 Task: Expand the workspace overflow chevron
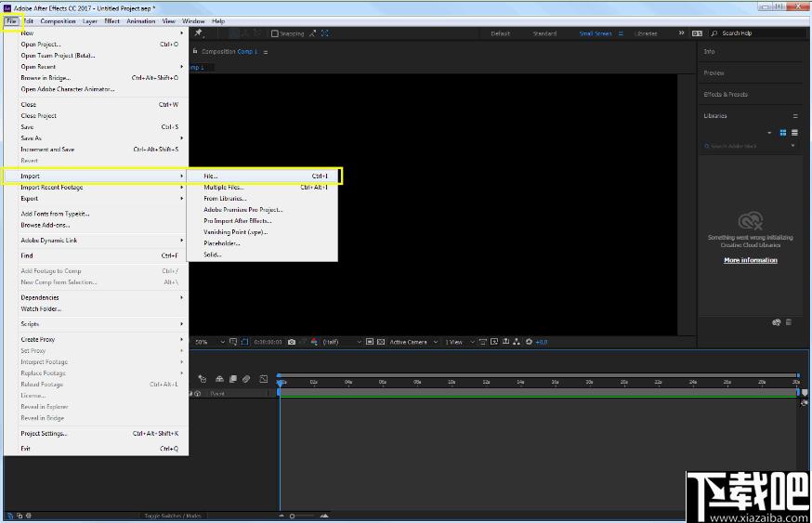(x=682, y=33)
